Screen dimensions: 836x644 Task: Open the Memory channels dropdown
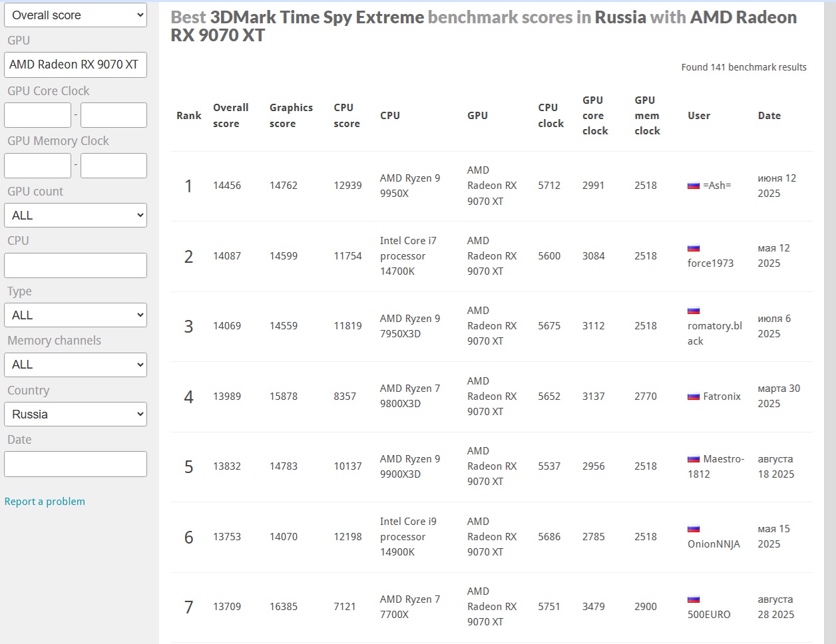(75, 365)
